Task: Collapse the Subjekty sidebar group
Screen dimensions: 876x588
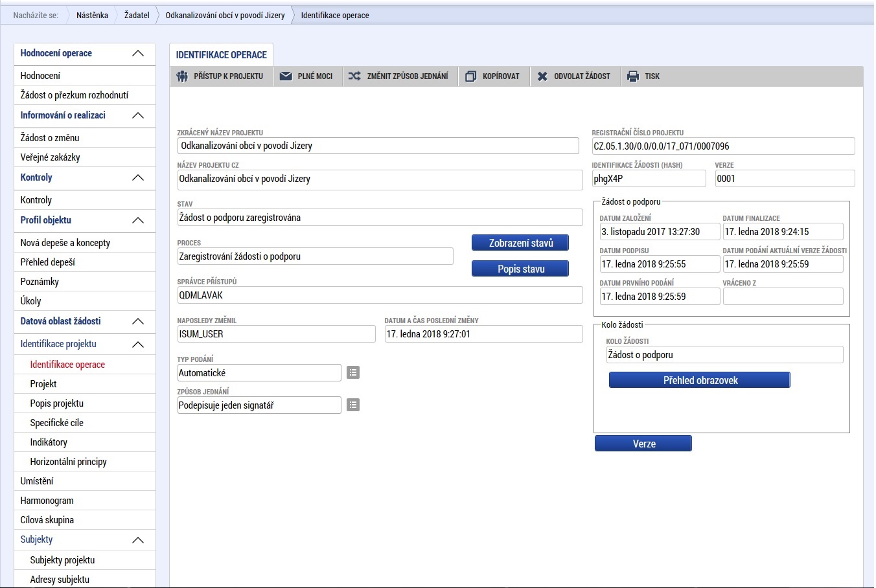Action: (138, 540)
